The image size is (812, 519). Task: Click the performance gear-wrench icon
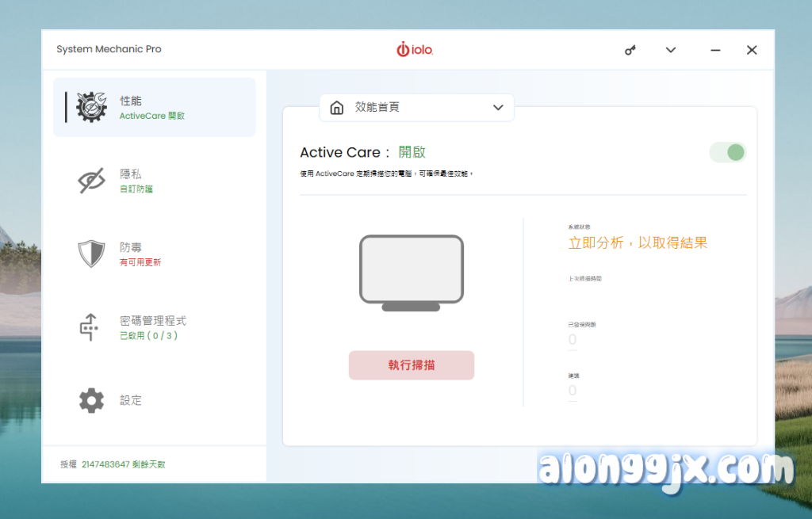click(91, 107)
